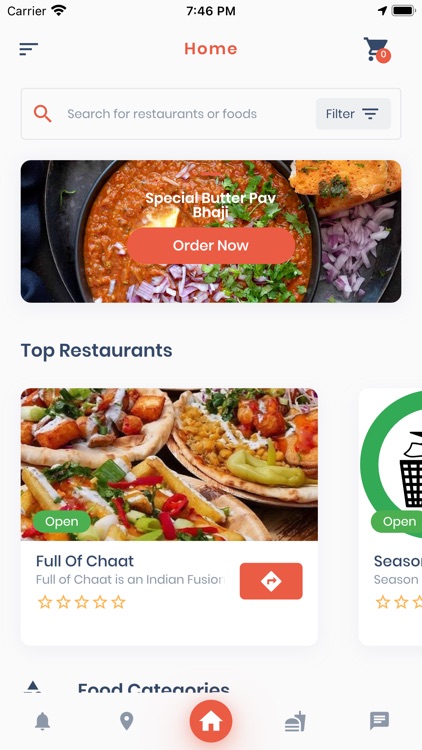Screen dimensions: 422x750
Task: Open the map location pin tab
Action: [126, 721]
